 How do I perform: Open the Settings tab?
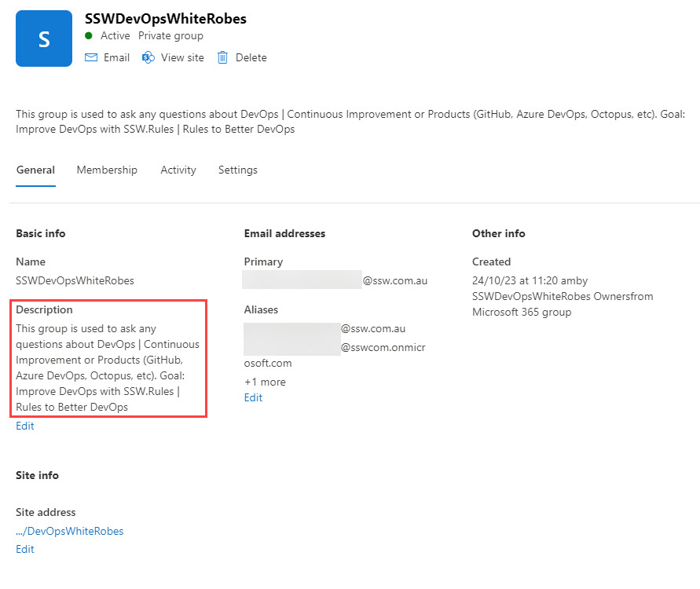coord(237,170)
